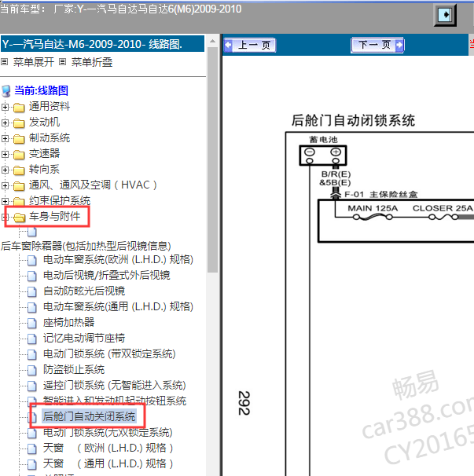Click the 变速器 folder icon

(x=19, y=155)
